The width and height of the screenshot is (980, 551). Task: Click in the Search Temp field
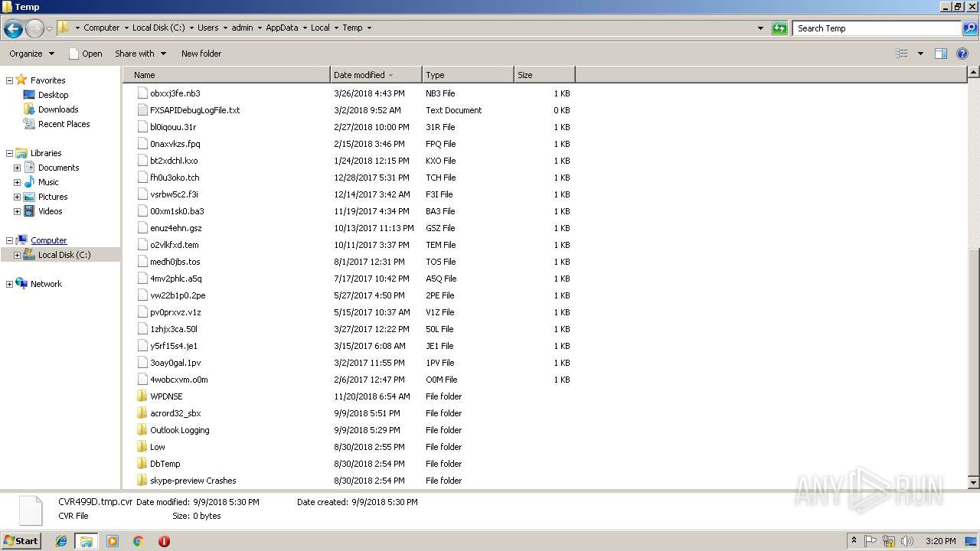877,28
